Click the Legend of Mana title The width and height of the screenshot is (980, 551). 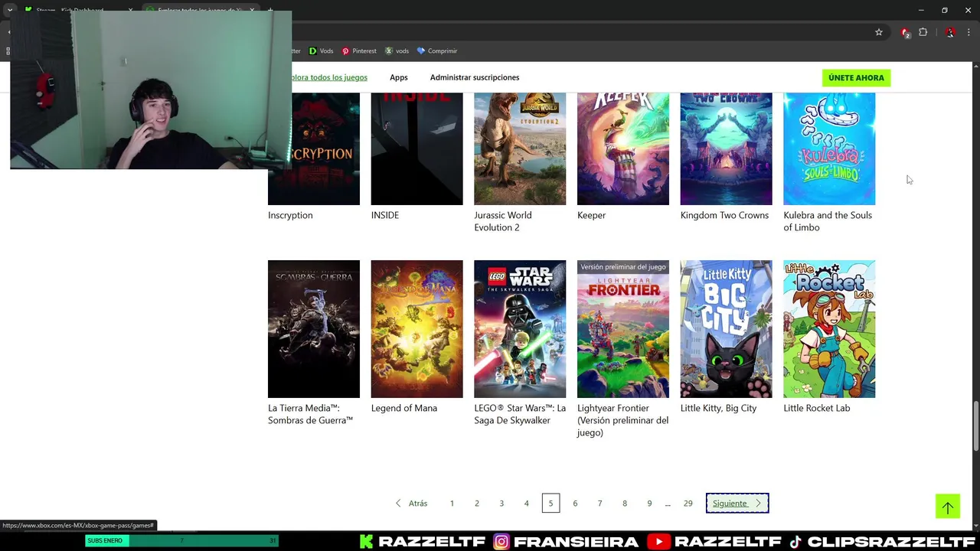(x=404, y=408)
